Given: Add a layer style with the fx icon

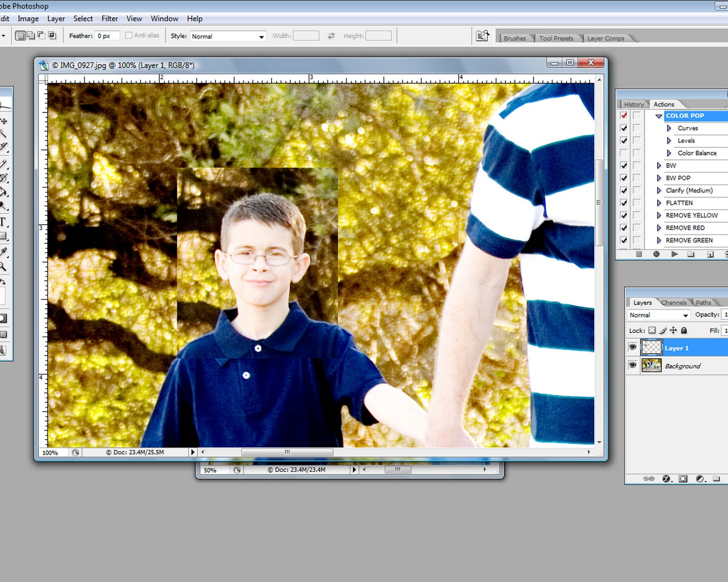Looking at the screenshot, I should pos(667,478).
